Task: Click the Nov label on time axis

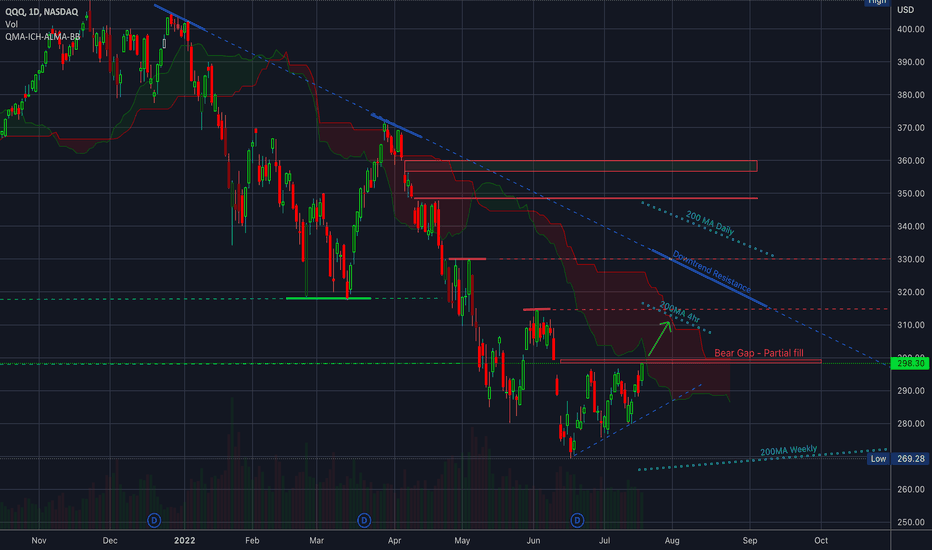Action: pyautogui.click(x=39, y=540)
